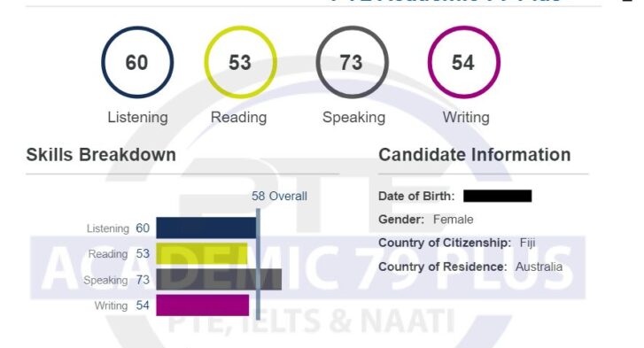The width and height of the screenshot is (644, 348).
Task: Click the yellow Reading bar in chart
Action: coord(202,253)
